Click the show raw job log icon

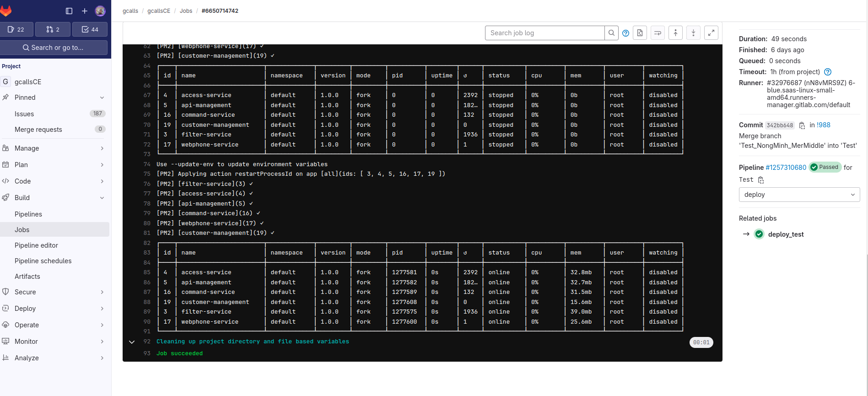point(640,33)
